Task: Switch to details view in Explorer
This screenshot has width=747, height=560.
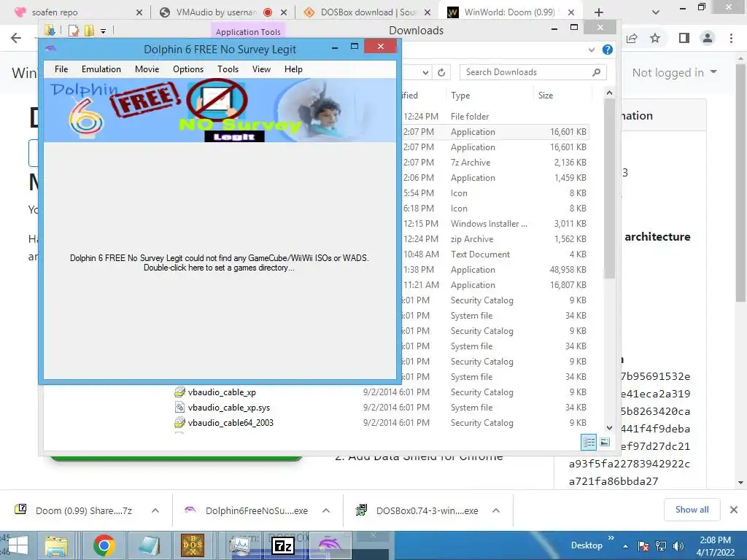Action: [x=589, y=442]
